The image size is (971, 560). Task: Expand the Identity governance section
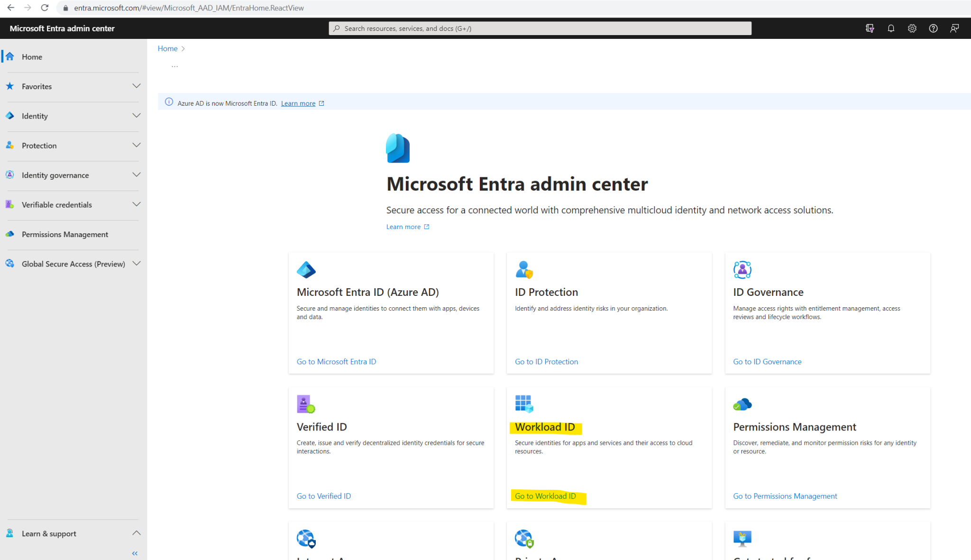pyautogui.click(x=137, y=174)
